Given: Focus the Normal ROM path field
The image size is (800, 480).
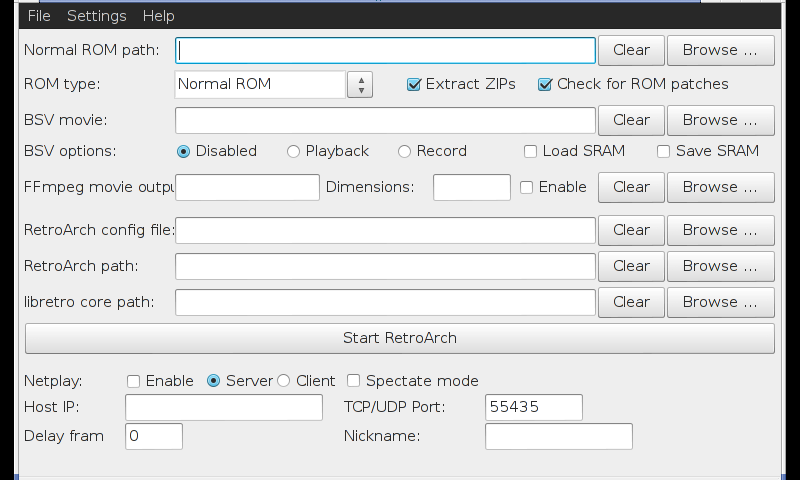Looking at the screenshot, I should point(385,50).
